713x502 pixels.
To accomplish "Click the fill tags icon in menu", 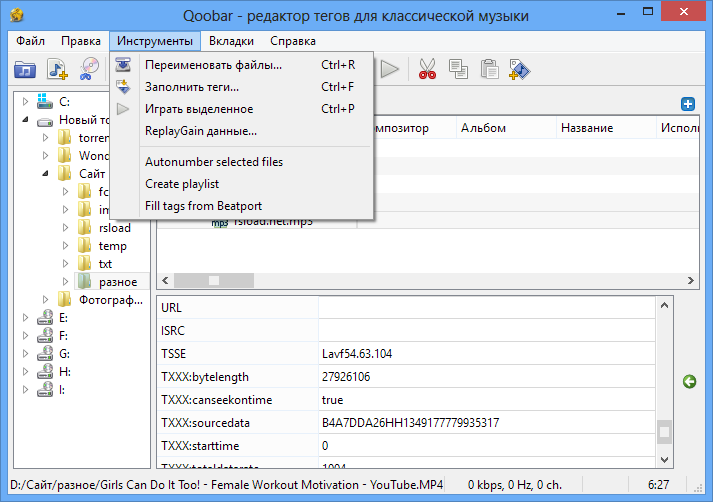I will [x=123, y=86].
